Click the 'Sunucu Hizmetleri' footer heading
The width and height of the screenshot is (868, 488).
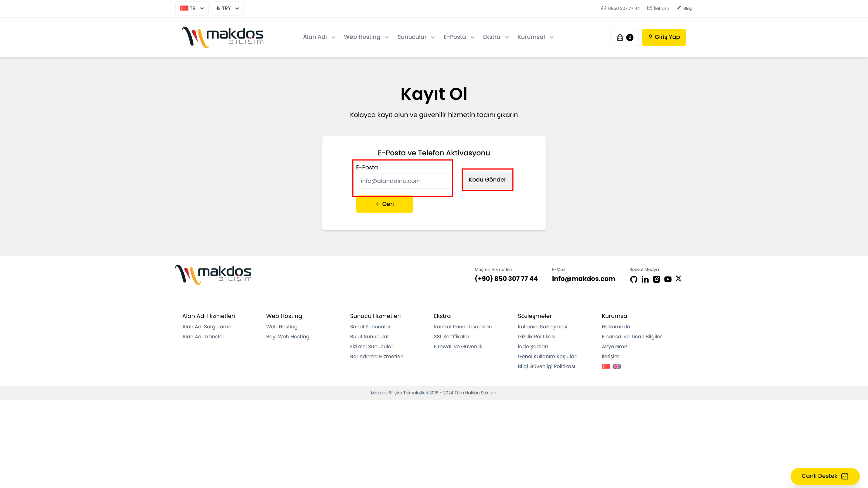[x=375, y=316]
